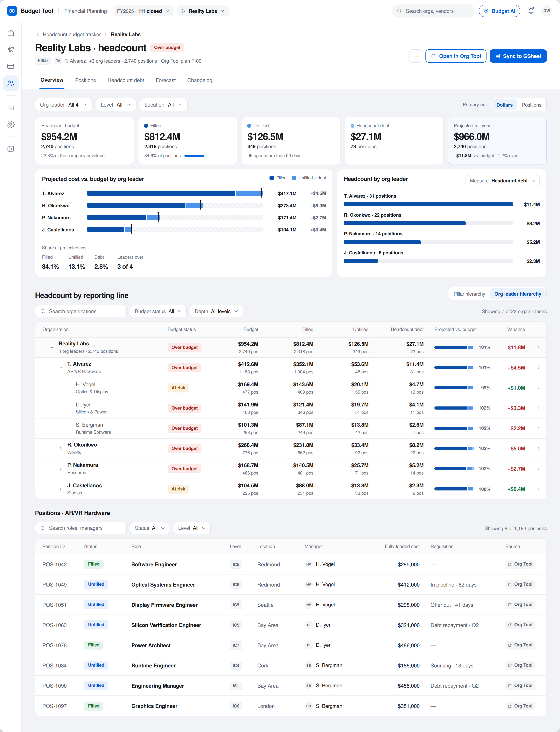Open Org Tool link for POS-1042

520,564
